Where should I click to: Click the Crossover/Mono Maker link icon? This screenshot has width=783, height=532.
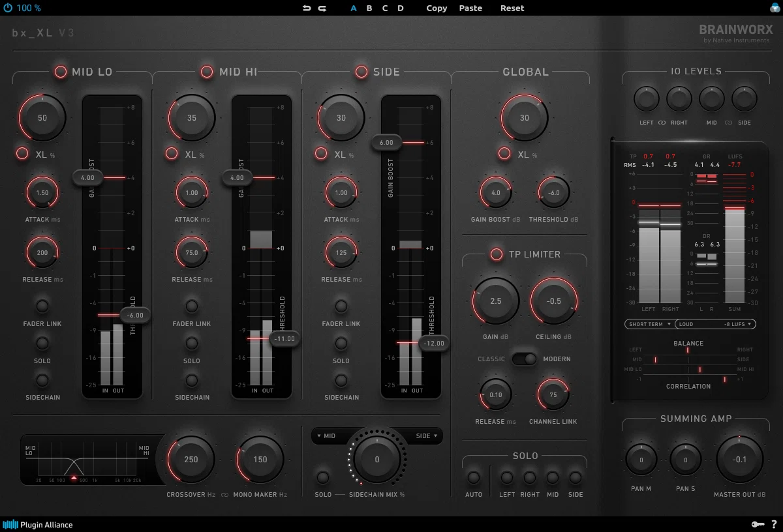click(x=224, y=495)
